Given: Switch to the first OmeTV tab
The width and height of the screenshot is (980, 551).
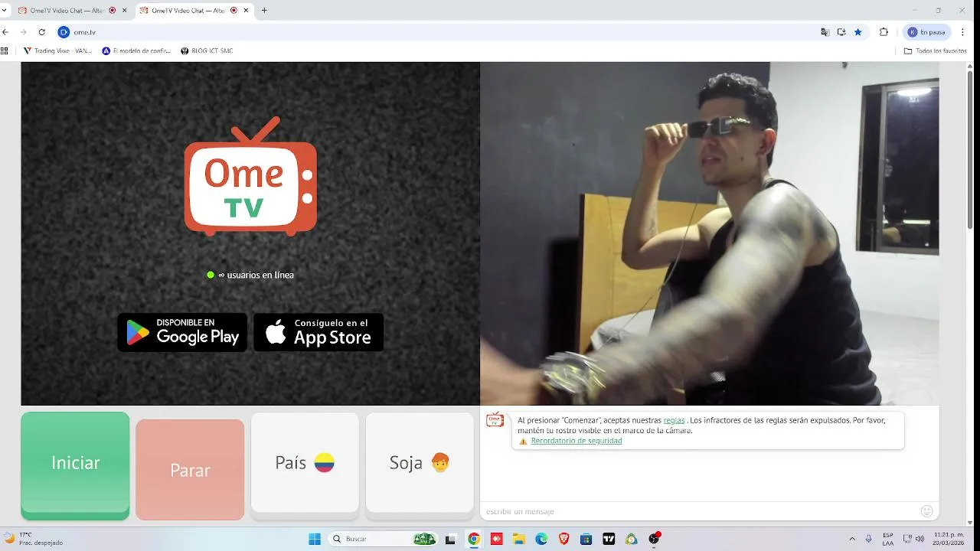Looking at the screenshot, I should point(71,11).
